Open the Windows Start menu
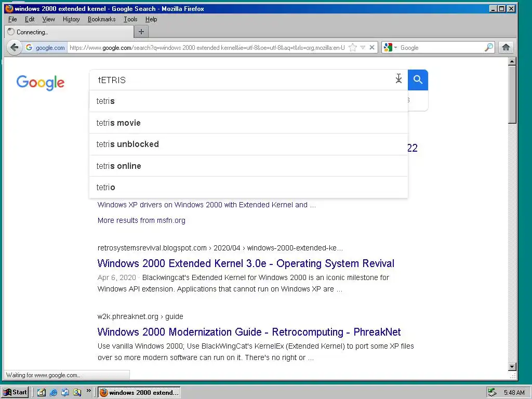 point(15,392)
